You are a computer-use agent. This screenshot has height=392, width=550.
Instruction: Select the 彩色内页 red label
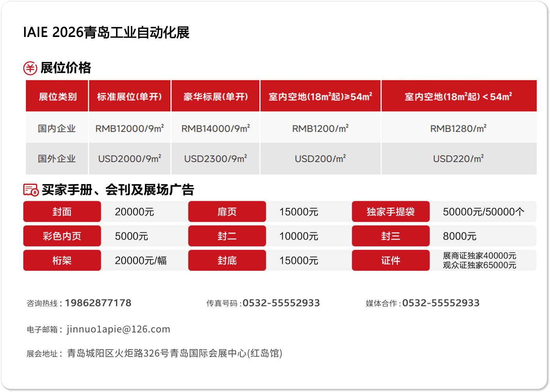(x=62, y=236)
